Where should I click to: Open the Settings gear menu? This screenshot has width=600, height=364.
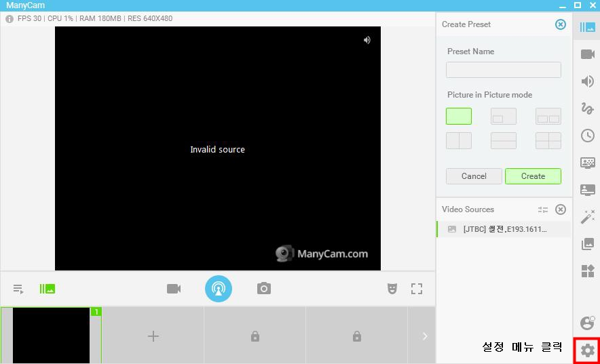587,350
